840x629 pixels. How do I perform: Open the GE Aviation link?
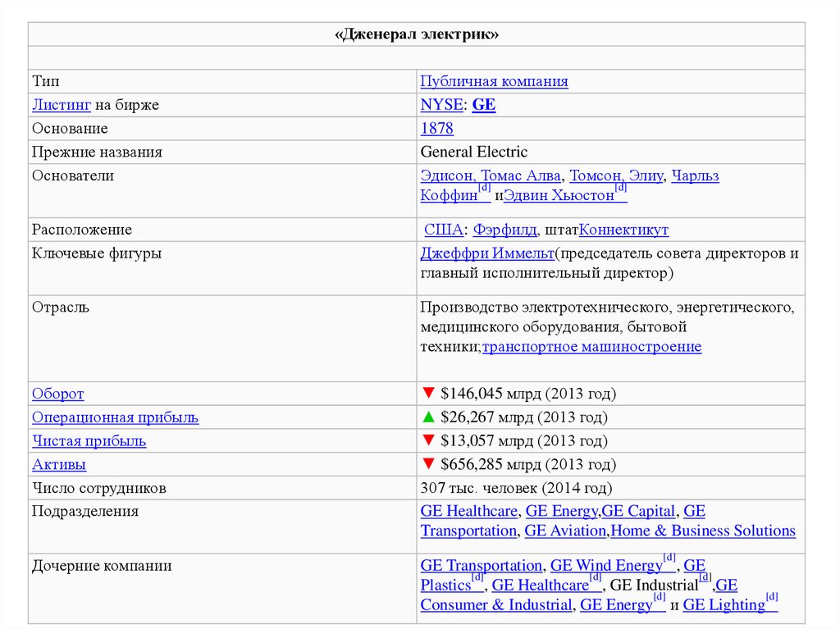565,531
